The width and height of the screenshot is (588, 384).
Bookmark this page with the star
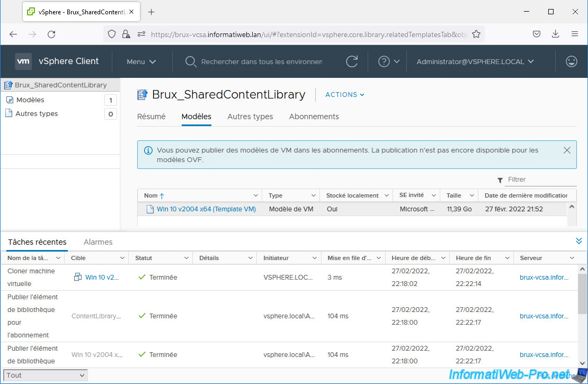pyautogui.click(x=476, y=34)
